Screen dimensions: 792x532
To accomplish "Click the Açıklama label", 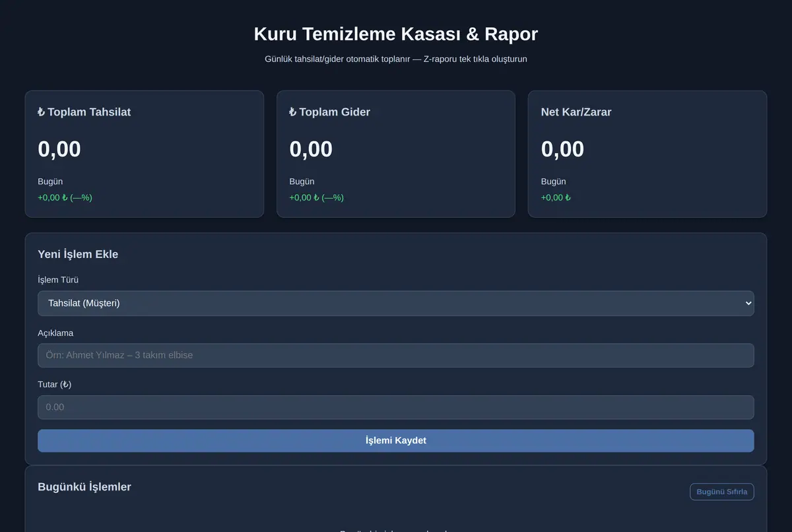I will pos(55,333).
